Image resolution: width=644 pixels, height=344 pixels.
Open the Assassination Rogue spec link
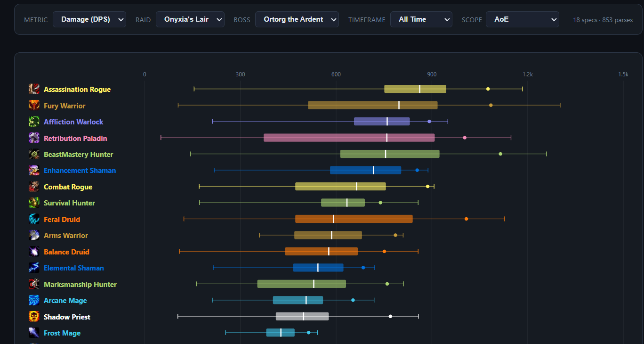[x=77, y=90]
